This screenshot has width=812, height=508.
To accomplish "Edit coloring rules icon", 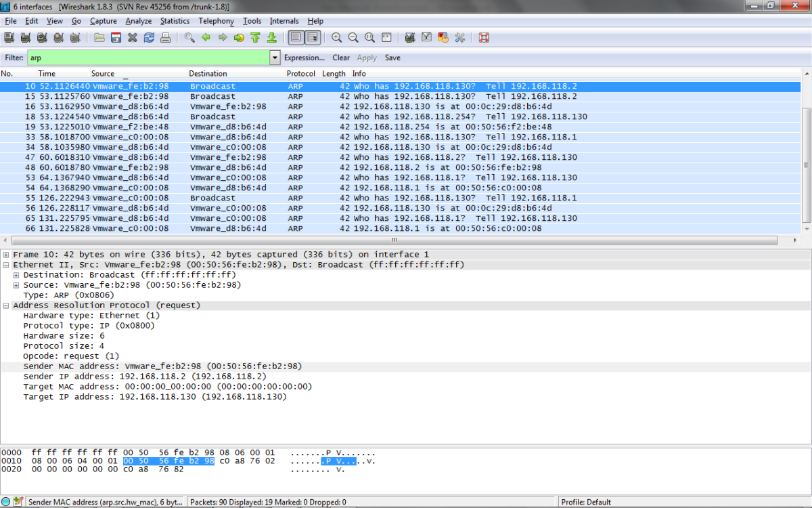I will tap(443, 38).
